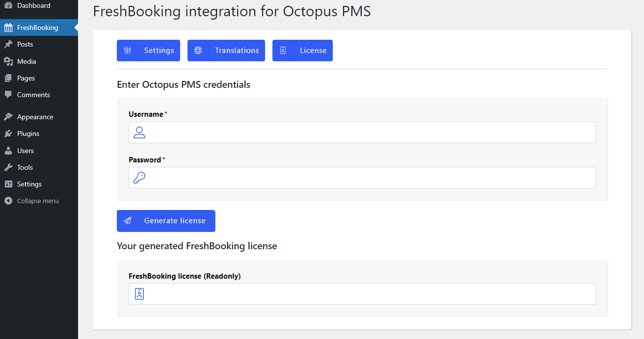Click the ID badge icon in license field

[x=139, y=294]
